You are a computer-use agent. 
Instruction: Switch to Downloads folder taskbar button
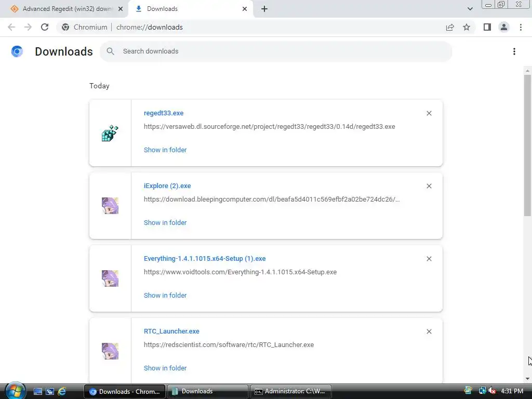click(207, 392)
